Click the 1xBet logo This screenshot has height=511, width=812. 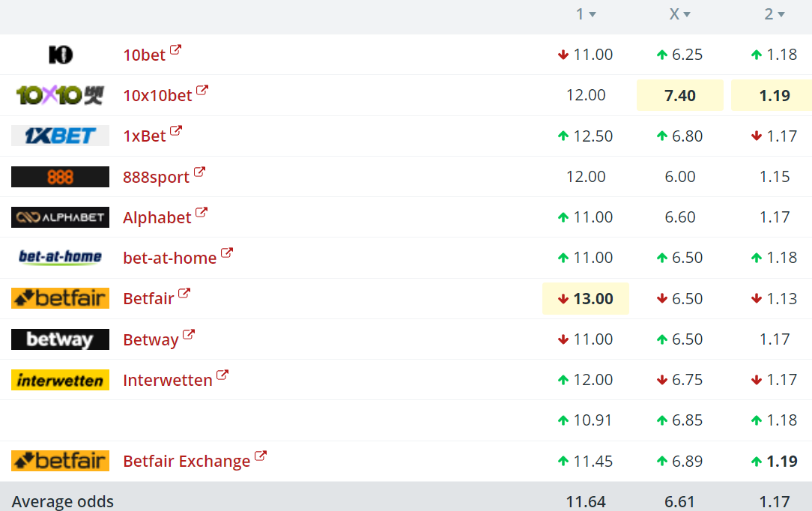[60, 136]
